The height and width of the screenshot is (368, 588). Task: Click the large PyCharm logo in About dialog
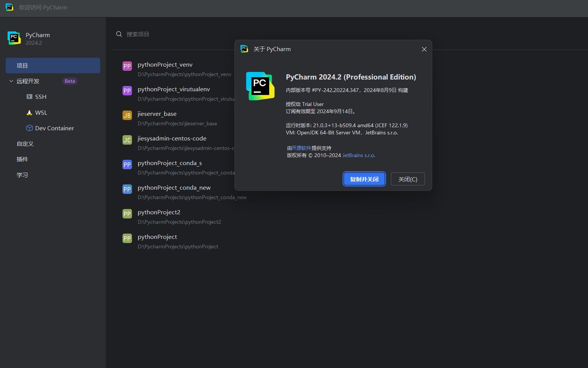260,86
